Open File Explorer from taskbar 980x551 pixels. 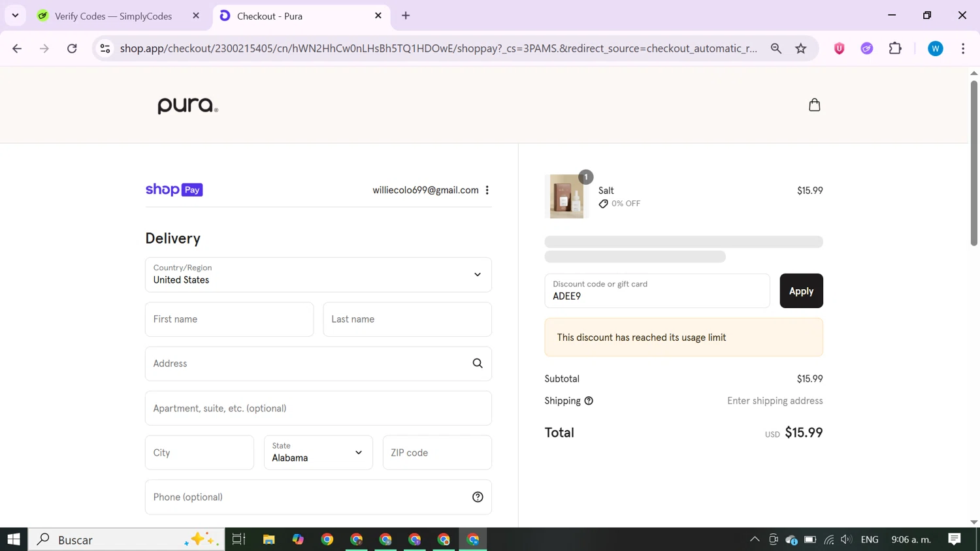[269, 539]
